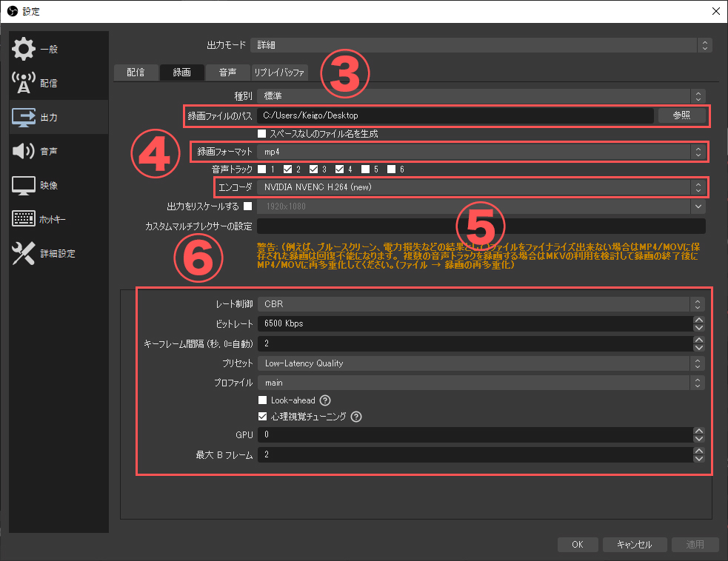
Task: Enable audio track 5 checkbox
Action: [x=366, y=169]
